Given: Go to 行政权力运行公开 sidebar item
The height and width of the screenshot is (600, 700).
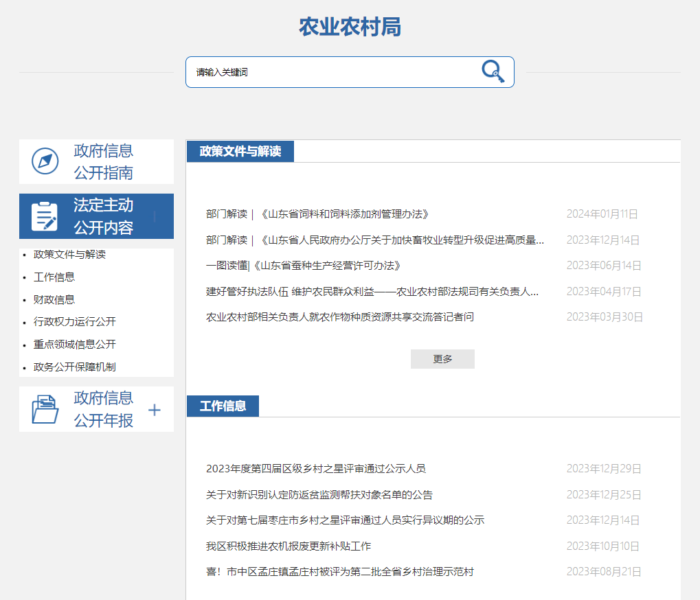Looking at the screenshot, I should coord(75,322).
